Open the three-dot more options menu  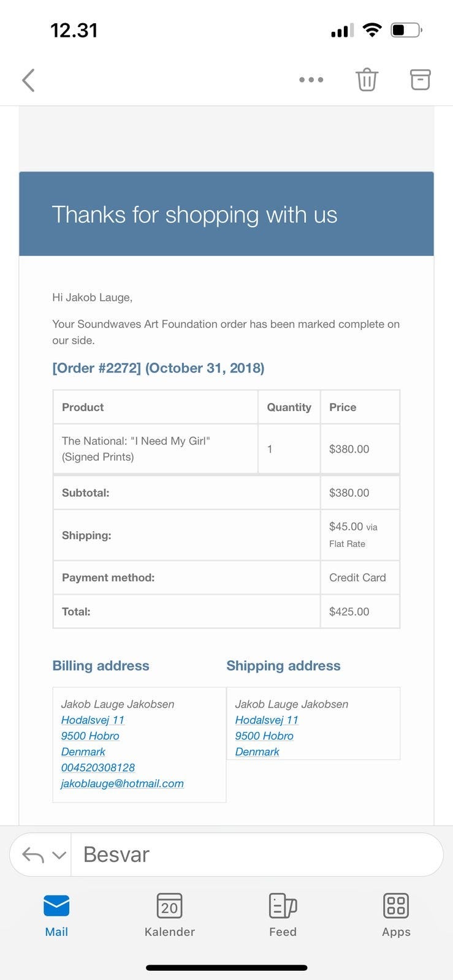[311, 80]
